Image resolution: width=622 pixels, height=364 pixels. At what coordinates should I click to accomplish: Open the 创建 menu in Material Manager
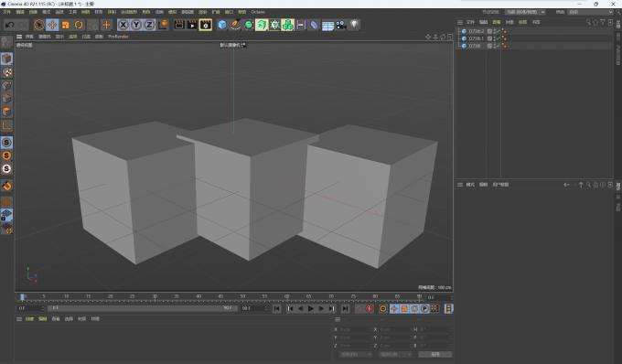coord(29,319)
